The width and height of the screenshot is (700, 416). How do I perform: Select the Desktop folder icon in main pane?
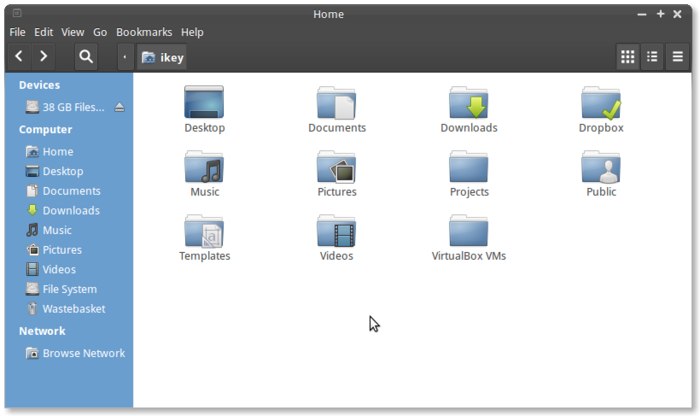pos(204,102)
